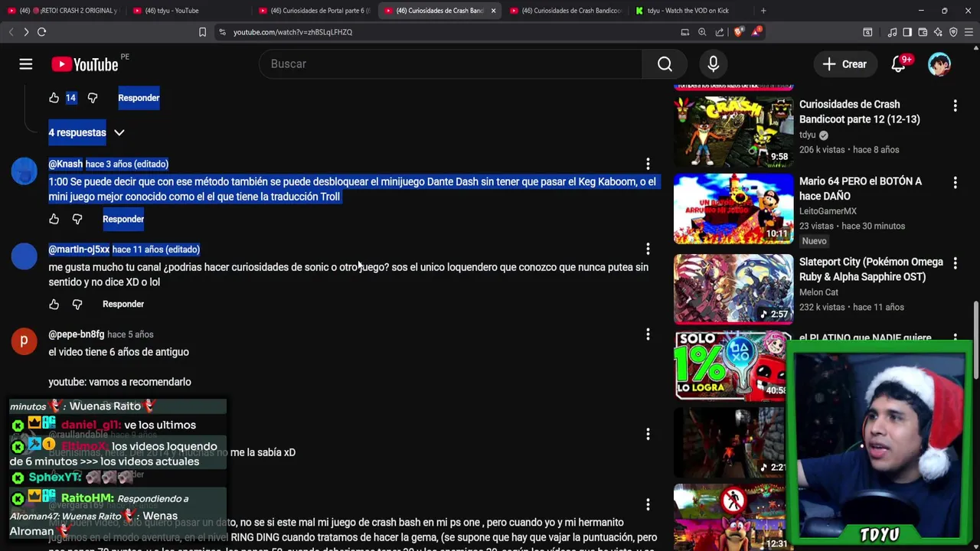Image resolution: width=980 pixels, height=551 pixels.
Task: Open Mario 64 PERO el BOTÓN A title
Action: click(861, 189)
